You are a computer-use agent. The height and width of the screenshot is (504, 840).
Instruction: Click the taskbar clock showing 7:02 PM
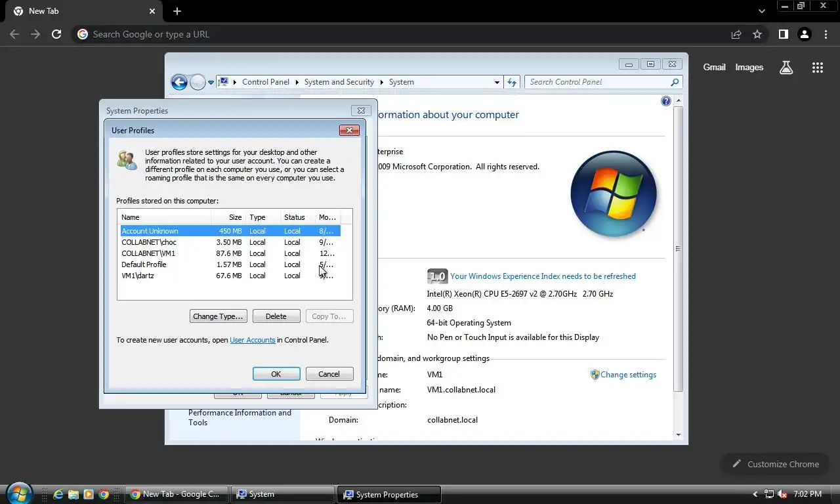pyautogui.click(x=808, y=494)
